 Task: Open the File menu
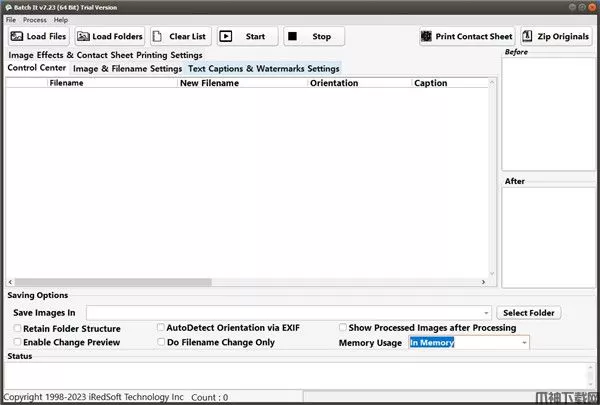[11, 20]
